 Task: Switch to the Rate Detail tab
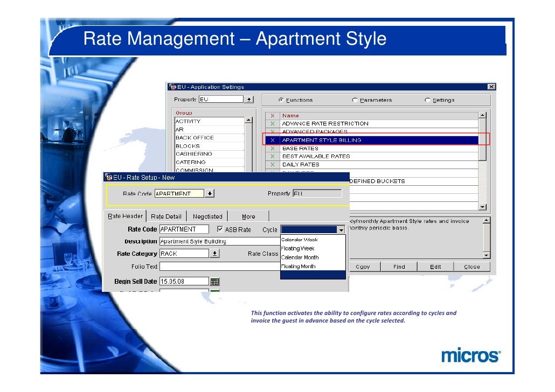coord(166,216)
